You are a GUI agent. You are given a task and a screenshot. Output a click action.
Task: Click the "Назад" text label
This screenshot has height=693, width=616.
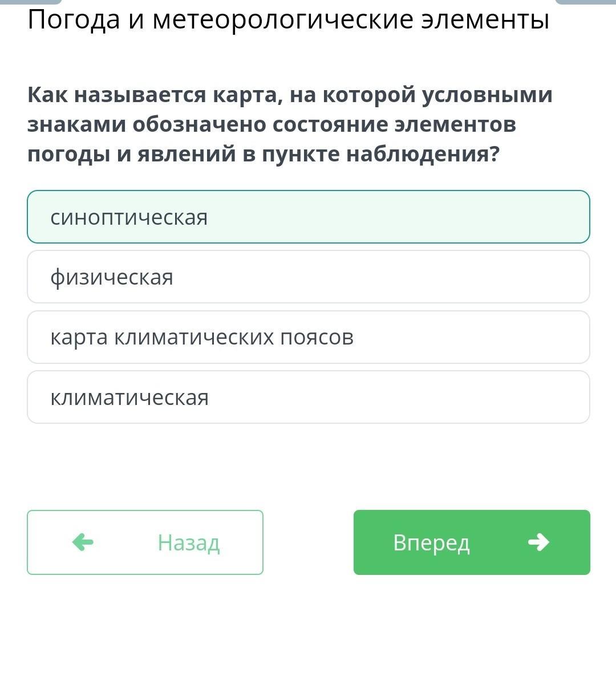(189, 542)
